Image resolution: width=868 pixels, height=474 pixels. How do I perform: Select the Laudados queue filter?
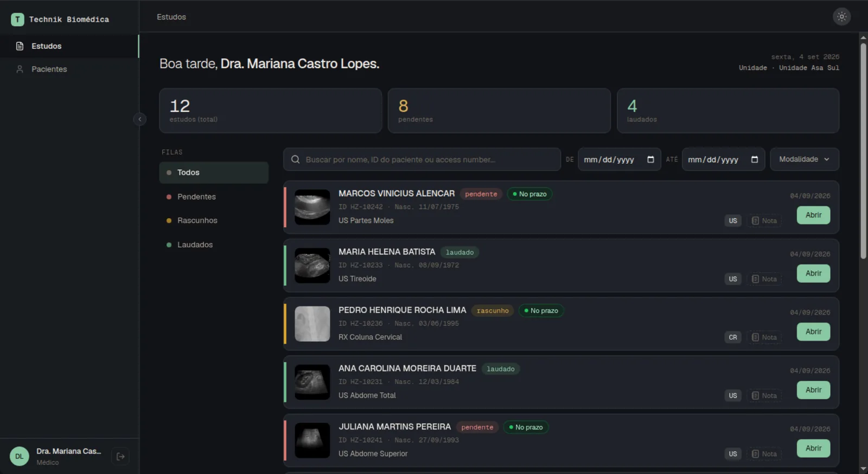coord(214,245)
